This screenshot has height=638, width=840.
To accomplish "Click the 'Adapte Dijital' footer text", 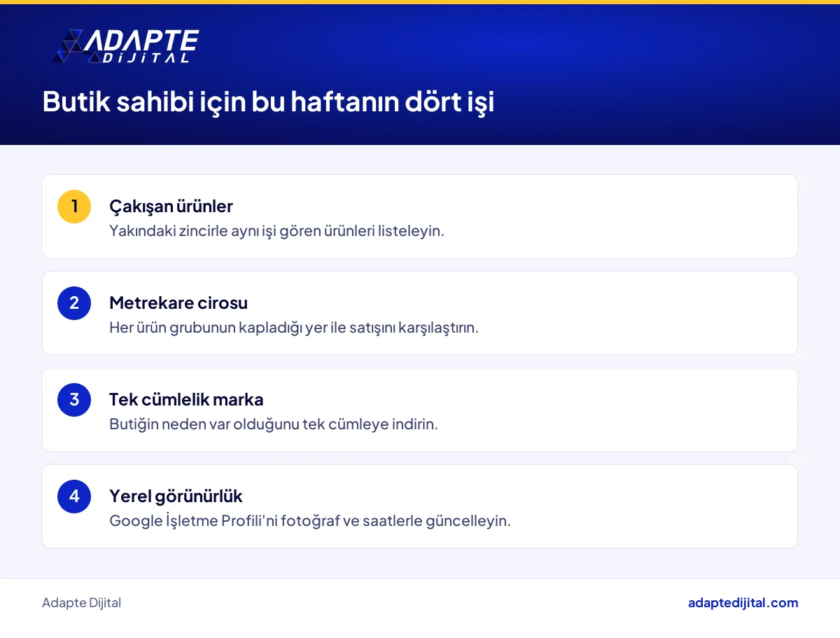I will click(81, 603).
